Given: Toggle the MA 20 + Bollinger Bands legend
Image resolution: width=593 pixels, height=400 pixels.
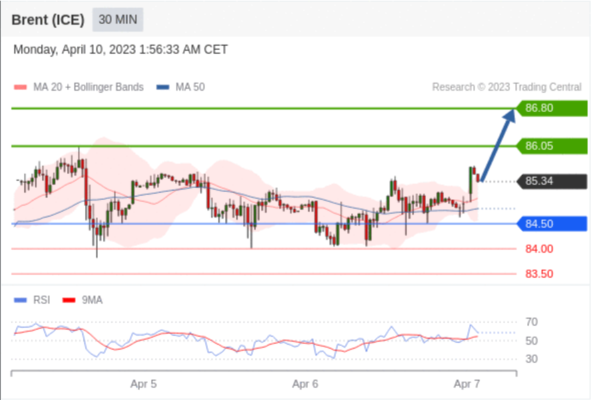Looking at the screenshot, I should [79, 87].
